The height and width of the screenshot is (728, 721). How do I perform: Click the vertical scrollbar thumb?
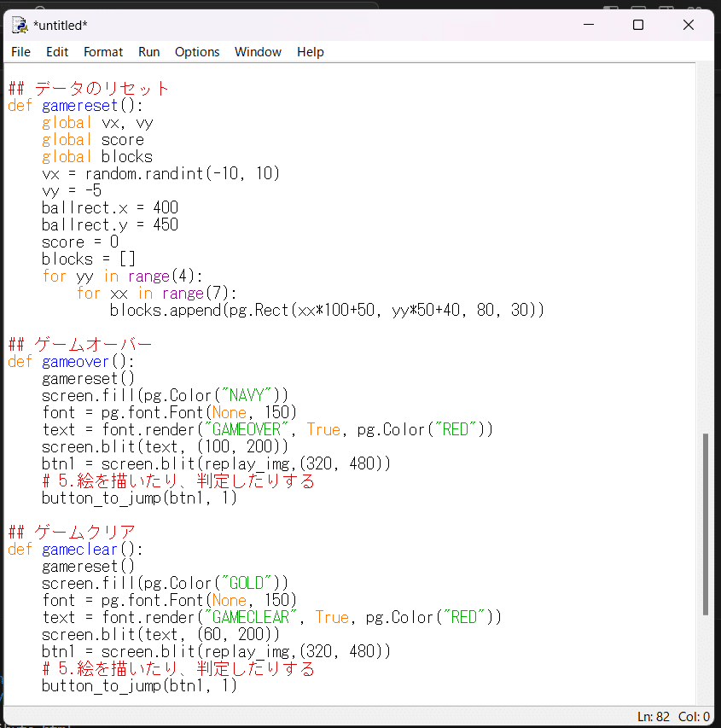[x=706, y=524]
